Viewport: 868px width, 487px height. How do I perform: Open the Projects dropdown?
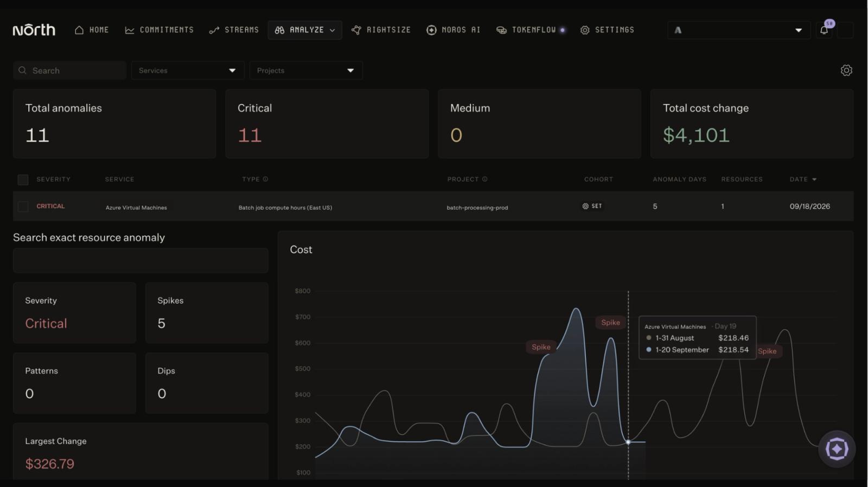pos(306,71)
